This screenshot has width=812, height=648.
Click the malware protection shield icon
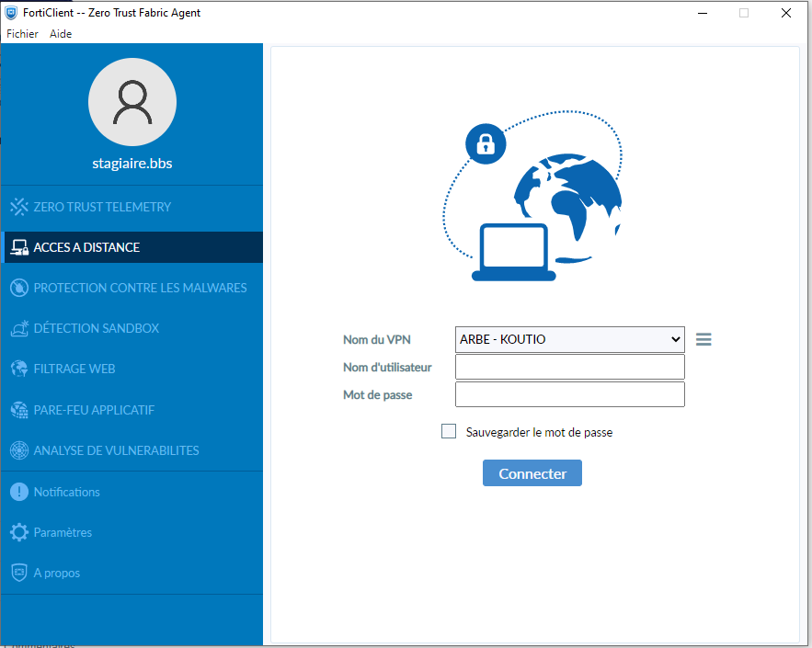[19, 288]
